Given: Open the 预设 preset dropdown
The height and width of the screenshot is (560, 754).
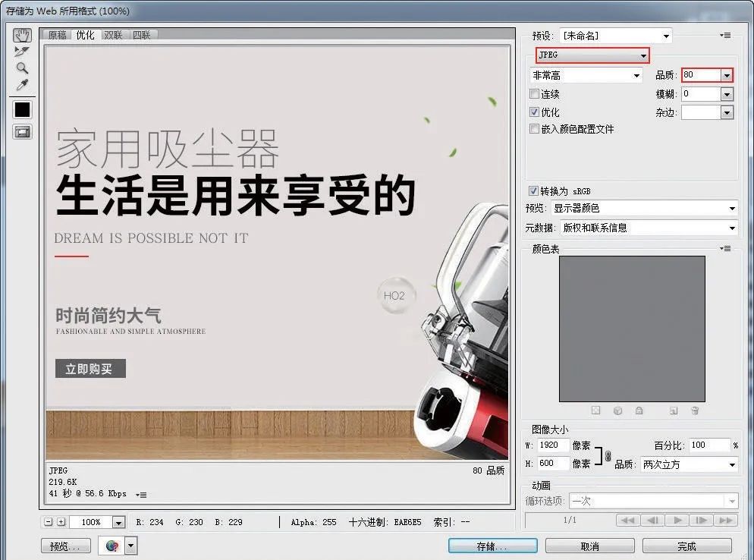Looking at the screenshot, I should pos(616,36).
